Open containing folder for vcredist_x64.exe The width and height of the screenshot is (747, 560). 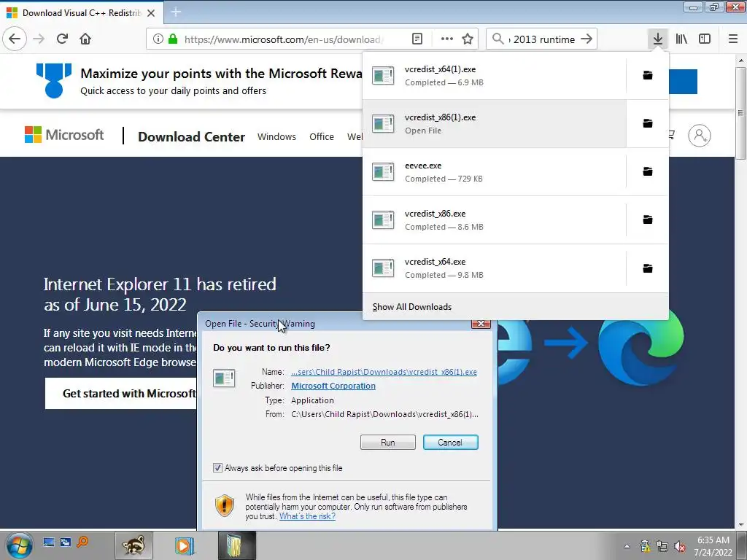648,268
